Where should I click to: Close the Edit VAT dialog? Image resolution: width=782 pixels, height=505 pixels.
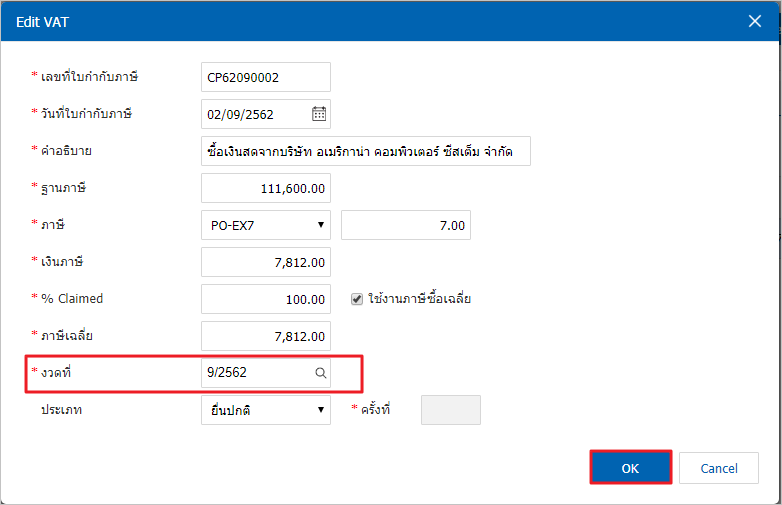coord(755,21)
